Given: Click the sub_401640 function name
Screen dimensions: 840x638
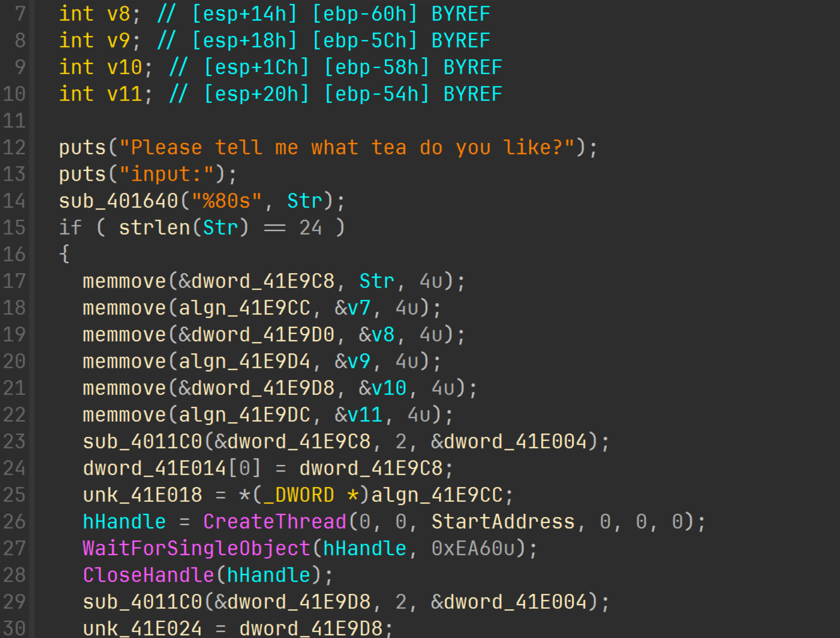Looking at the screenshot, I should pyautogui.click(x=118, y=201).
